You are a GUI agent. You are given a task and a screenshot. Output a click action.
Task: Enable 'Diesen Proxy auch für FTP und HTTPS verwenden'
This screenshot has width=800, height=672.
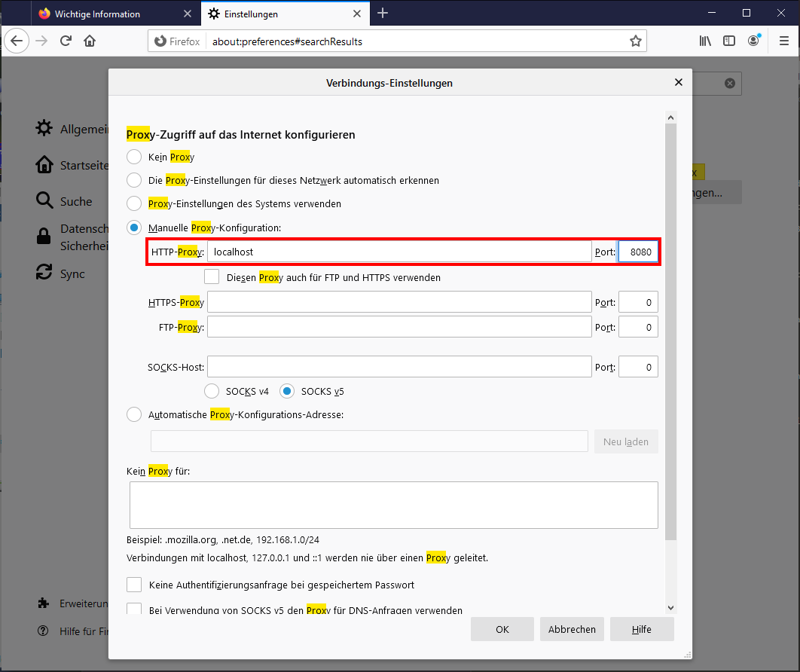pos(212,277)
